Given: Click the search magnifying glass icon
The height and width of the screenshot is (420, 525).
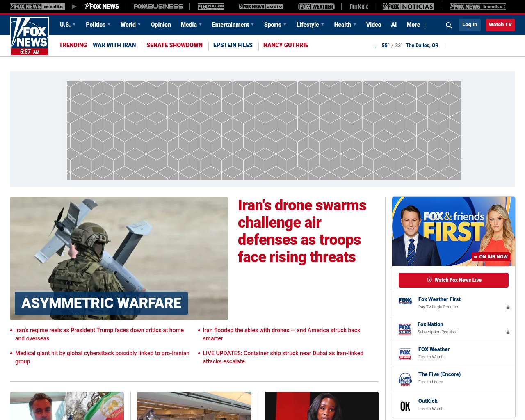Looking at the screenshot, I should (x=449, y=25).
